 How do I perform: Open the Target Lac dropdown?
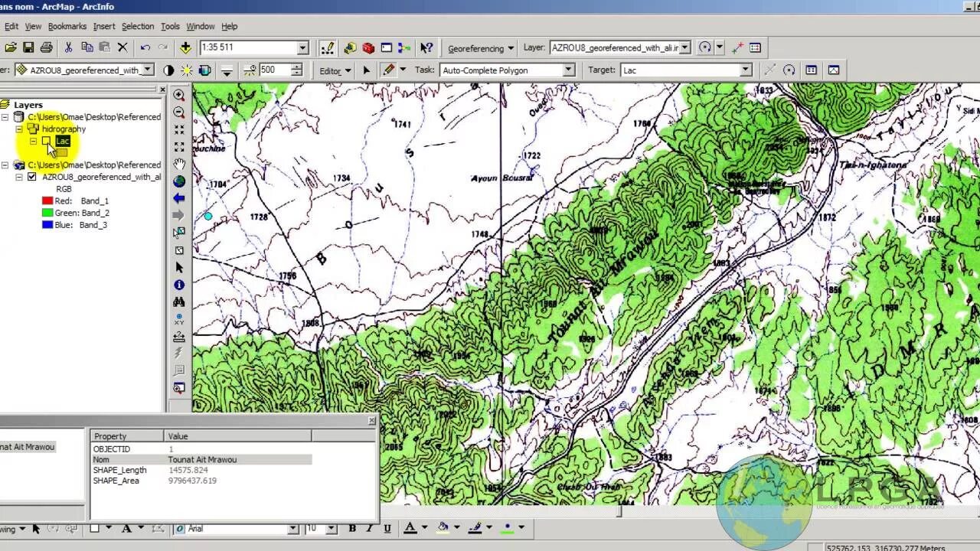click(x=746, y=70)
